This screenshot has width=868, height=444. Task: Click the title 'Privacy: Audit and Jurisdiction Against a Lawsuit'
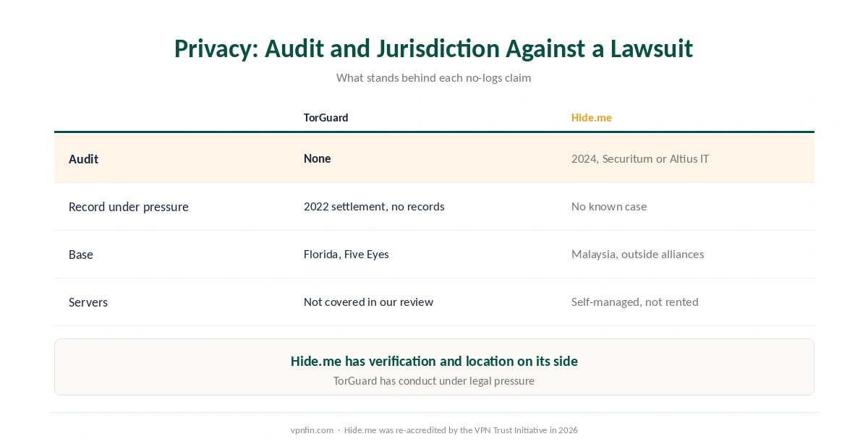click(433, 48)
